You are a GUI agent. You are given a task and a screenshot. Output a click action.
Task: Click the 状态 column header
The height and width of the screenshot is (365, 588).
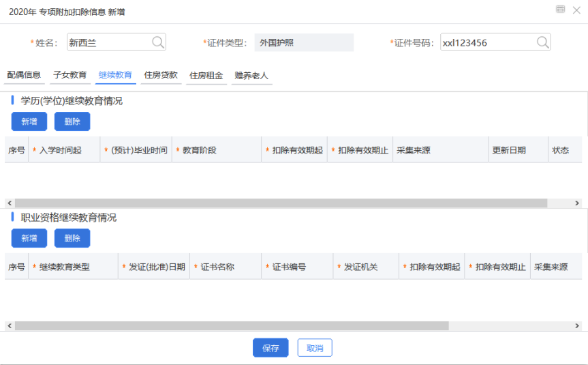click(x=565, y=150)
